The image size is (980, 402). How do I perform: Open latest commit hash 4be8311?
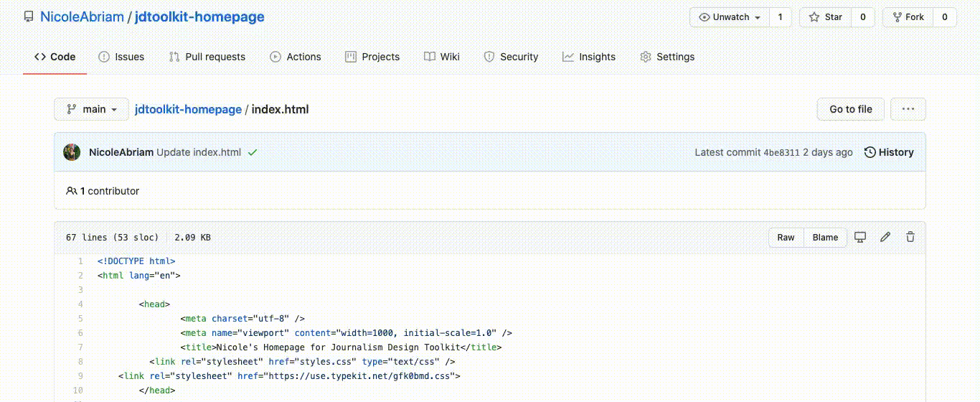(x=781, y=152)
